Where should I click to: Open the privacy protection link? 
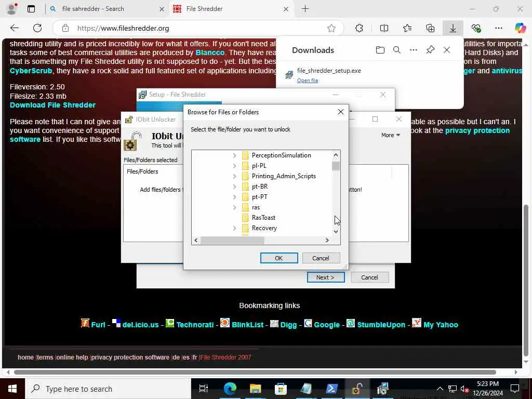coord(477,130)
